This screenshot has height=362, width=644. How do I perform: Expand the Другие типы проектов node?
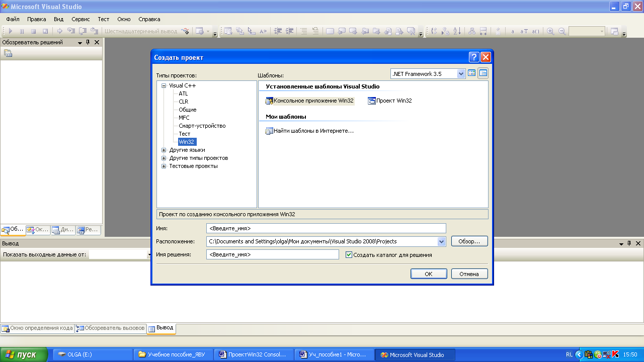pyautogui.click(x=164, y=158)
